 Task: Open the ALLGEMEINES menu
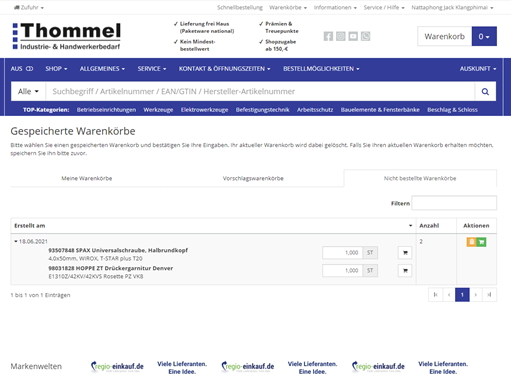click(x=102, y=69)
